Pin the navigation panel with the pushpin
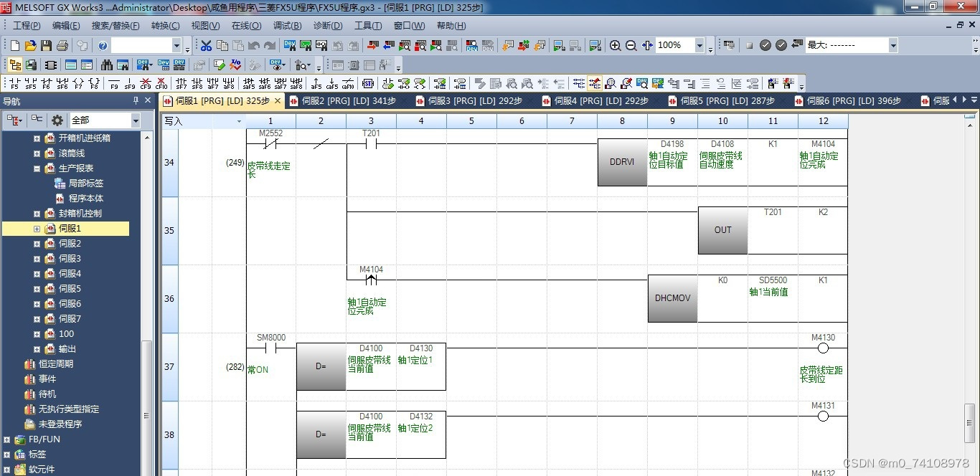980x476 pixels. pyautogui.click(x=136, y=101)
